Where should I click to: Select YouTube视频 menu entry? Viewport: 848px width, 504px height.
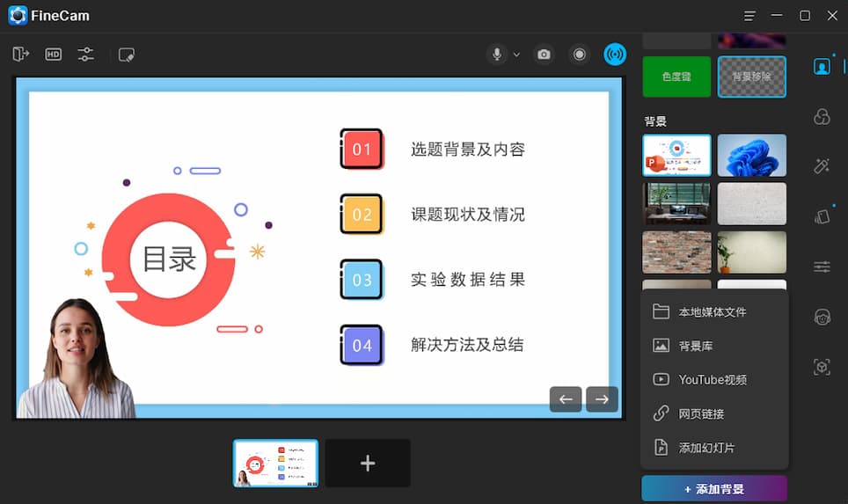click(x=713, y=380)
